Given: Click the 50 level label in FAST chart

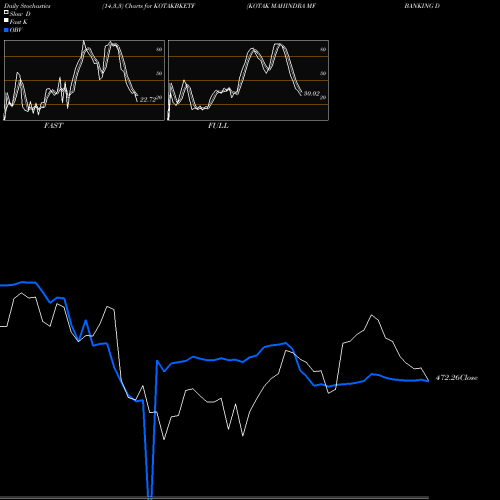Looking at the screenshot, I should point(159,73).
